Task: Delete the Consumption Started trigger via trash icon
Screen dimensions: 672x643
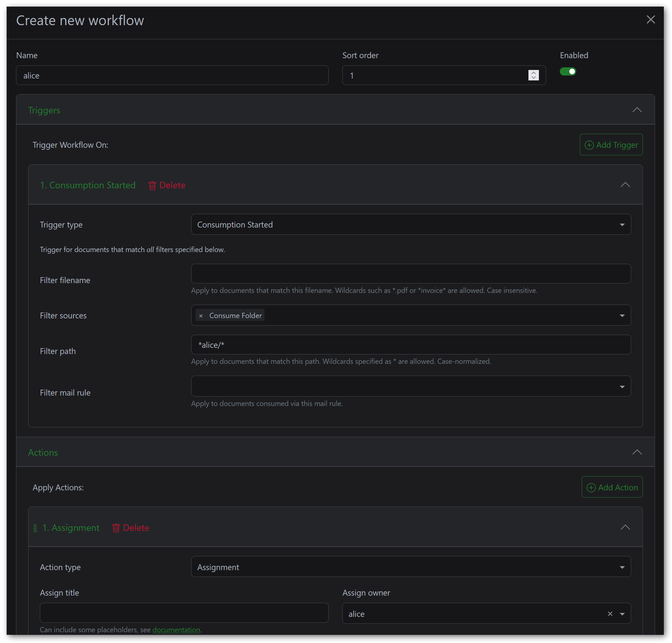Action: [x=152, y=185]
